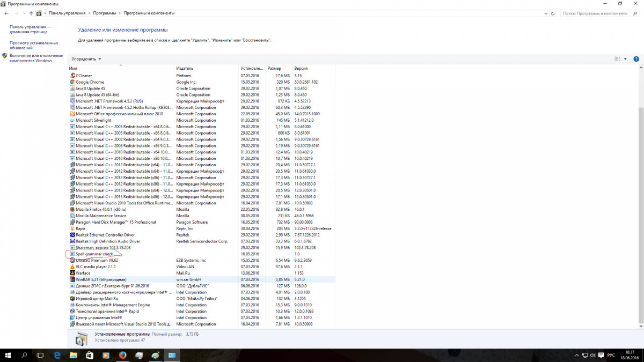The image size is (644, 362).
Task: Open Windows Store from the taskbar
Action: 90,356
